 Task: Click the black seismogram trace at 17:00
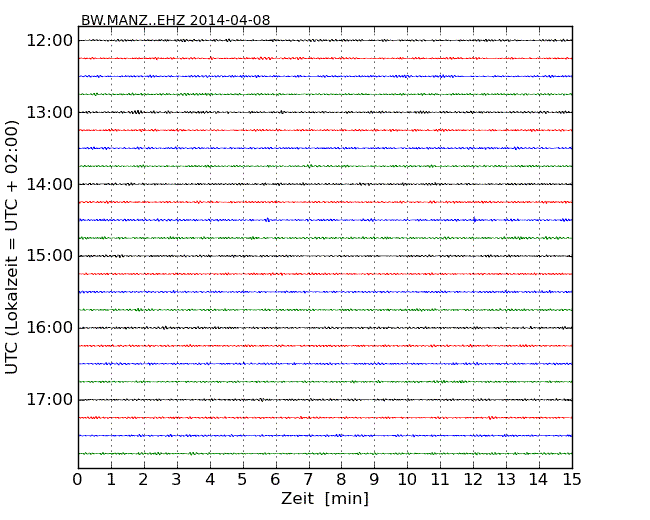click(325, 400)
